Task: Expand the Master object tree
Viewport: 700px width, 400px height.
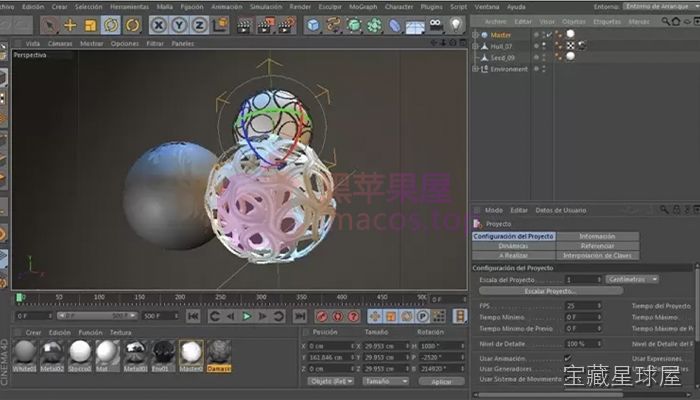Action: tap(475, 35)
